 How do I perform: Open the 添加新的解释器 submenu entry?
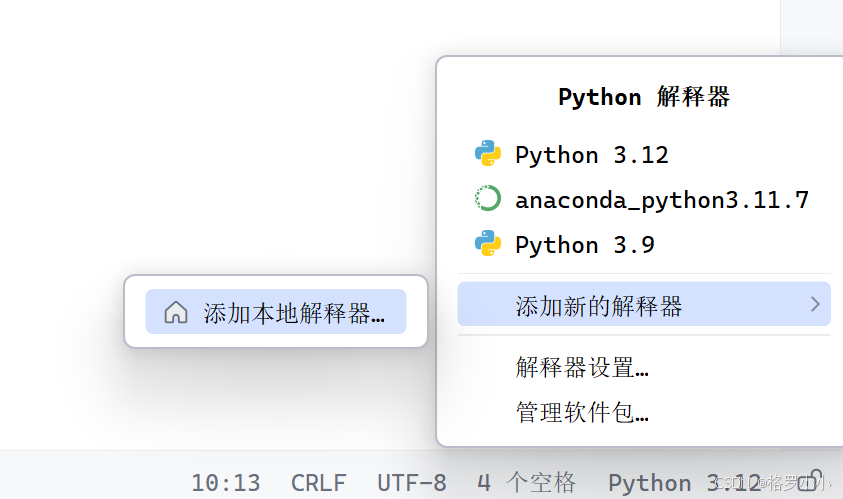point(644,304)
